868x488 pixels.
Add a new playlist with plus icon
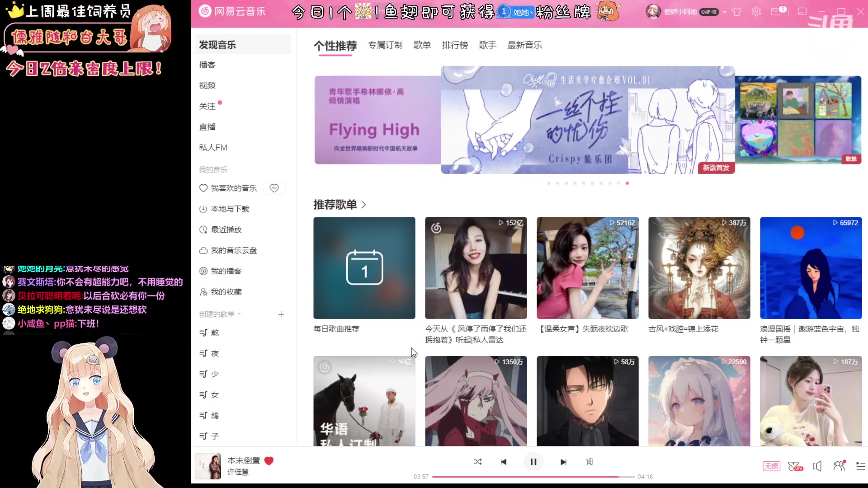tap(281, 314)
